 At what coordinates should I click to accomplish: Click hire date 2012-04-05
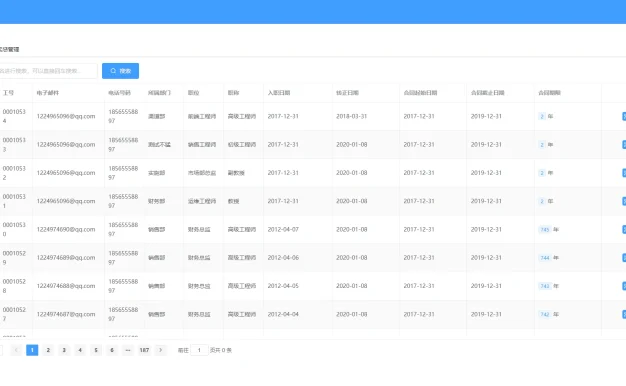pos(283,286)
